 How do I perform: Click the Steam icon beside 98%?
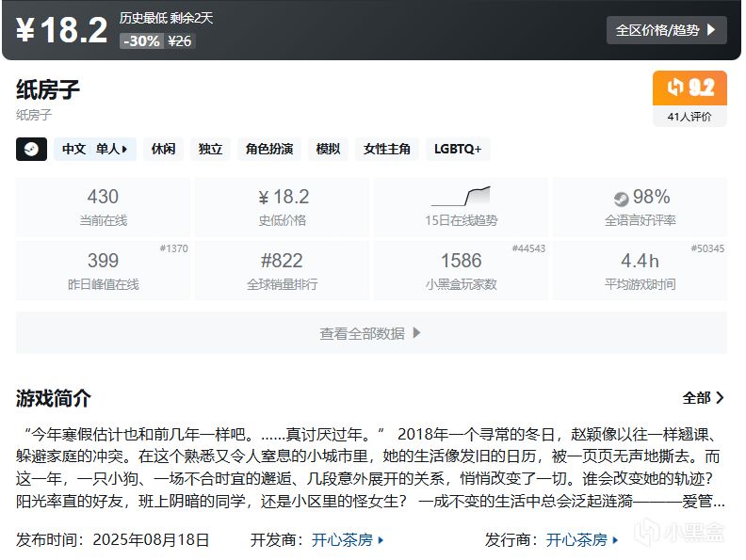[x=621, y=199]
